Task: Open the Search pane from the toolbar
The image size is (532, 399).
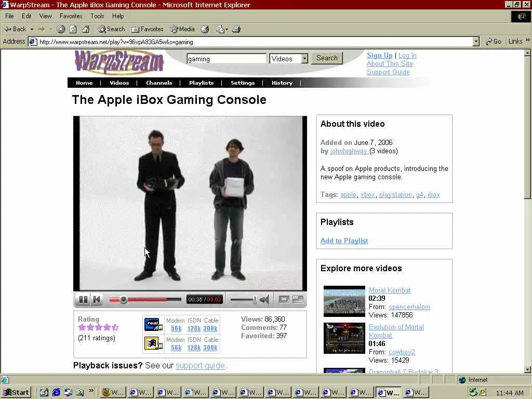Action: tap(111, 29)
